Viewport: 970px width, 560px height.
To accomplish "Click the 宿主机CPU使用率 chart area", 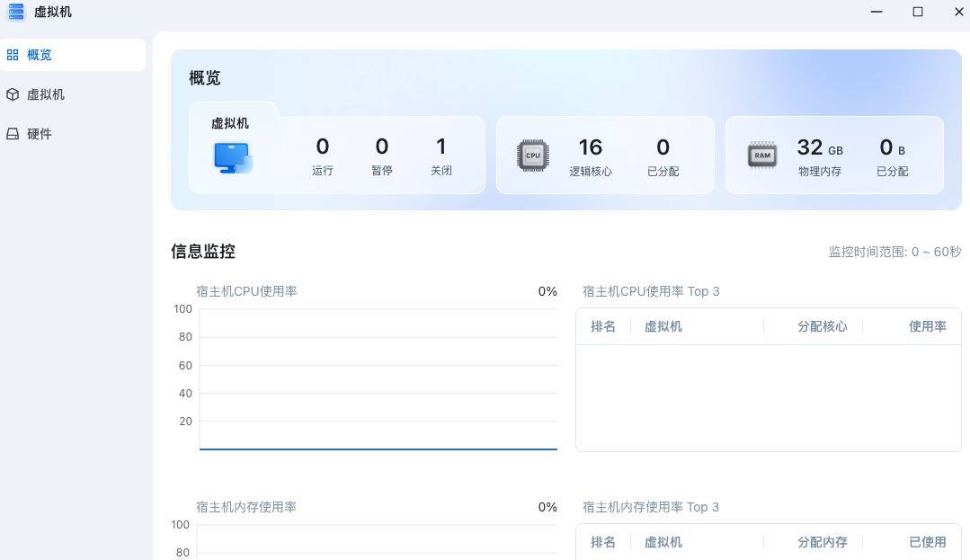I will pos(378,378).
